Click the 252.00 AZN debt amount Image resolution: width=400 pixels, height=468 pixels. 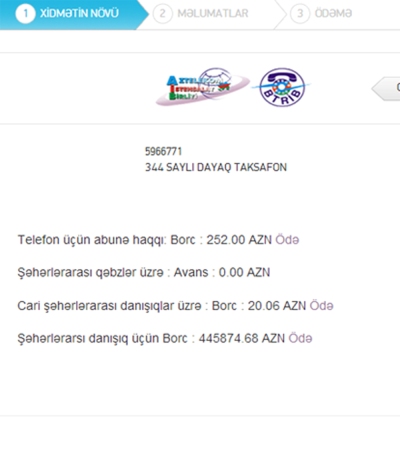(x=239, y=240)
